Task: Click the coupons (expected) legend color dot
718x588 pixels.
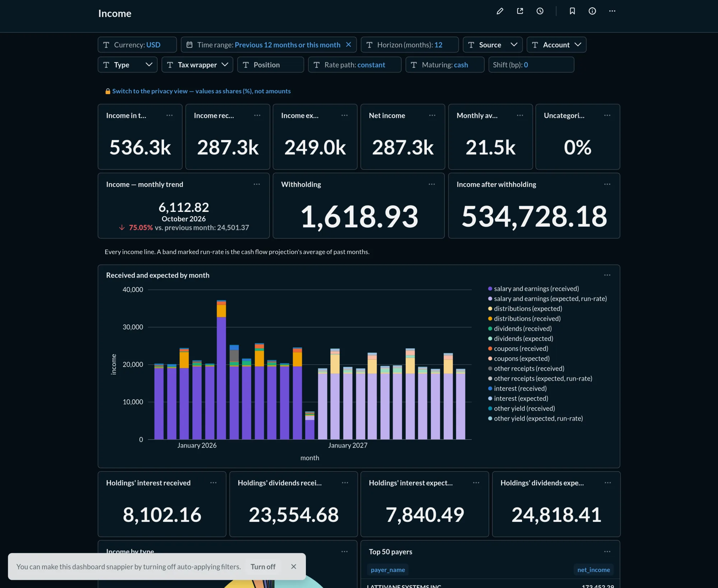Action: [x=490, y=358]
